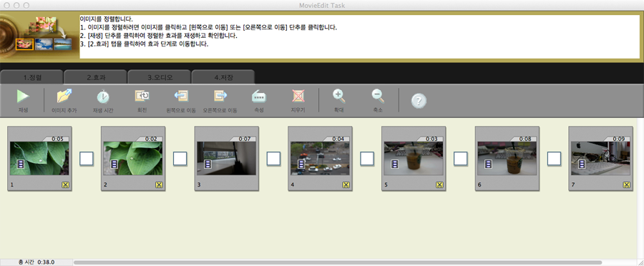
Task: Zoom in with the 확대 magnifier
Action: 338,96
